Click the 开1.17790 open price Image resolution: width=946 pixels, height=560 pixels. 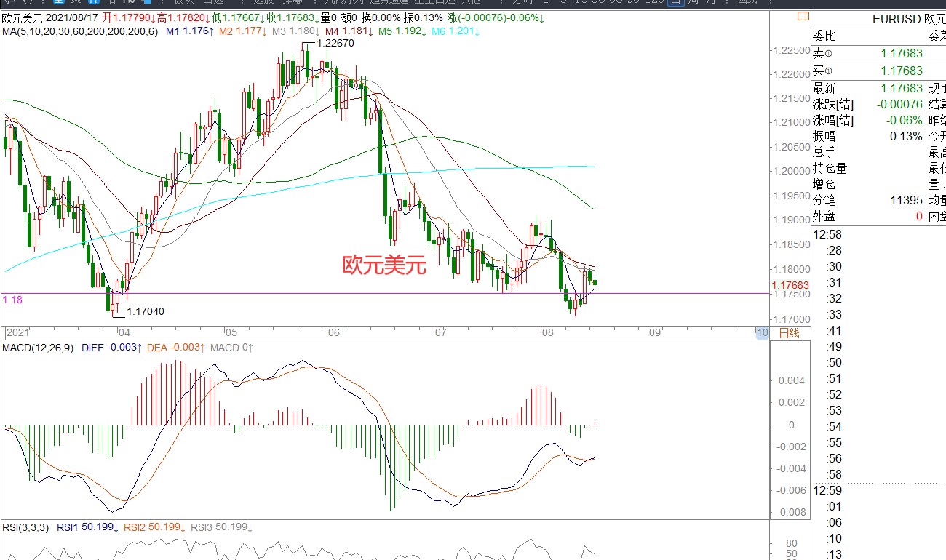[128, 17]
